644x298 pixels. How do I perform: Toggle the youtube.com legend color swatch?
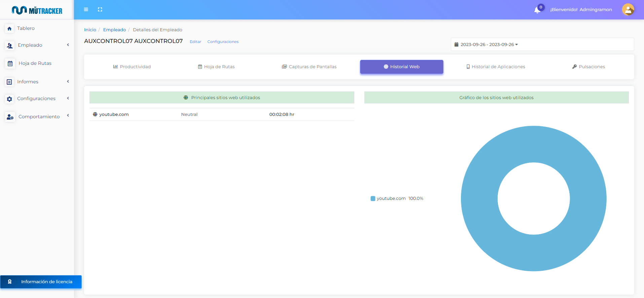click(373, 199)
